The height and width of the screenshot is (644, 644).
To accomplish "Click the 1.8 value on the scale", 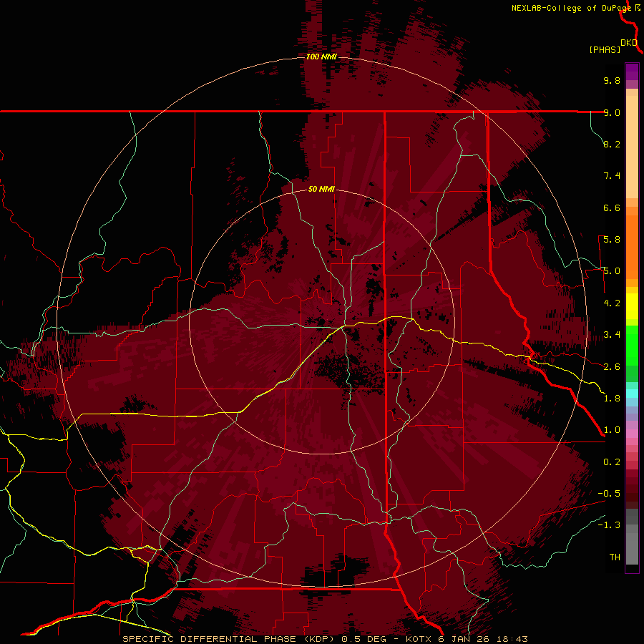I will [612, 399].
